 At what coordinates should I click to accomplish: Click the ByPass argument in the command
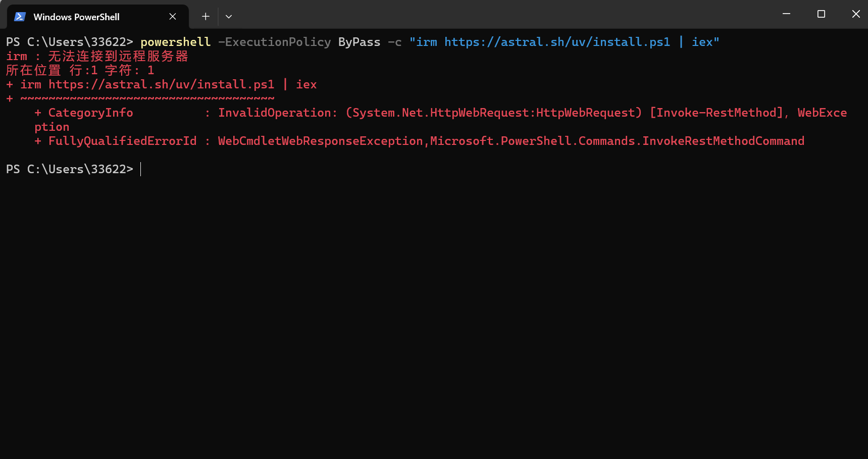[359, 42]
